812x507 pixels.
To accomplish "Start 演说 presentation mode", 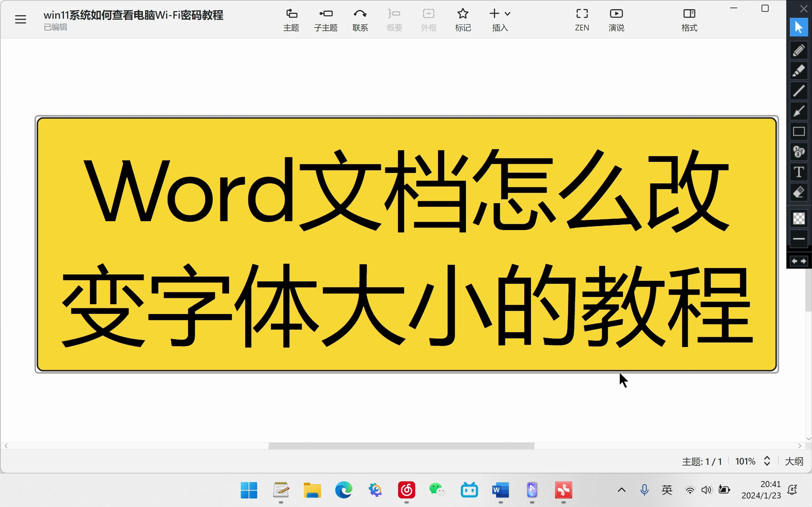I will click(616, 19).
